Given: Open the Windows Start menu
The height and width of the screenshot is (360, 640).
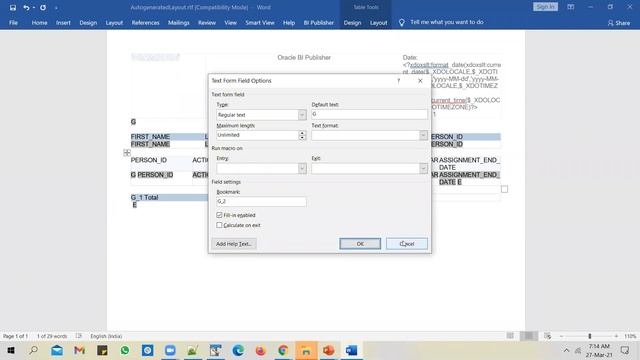Looking at the screenshot, I should pyautogui.click(x=11, y=350).
